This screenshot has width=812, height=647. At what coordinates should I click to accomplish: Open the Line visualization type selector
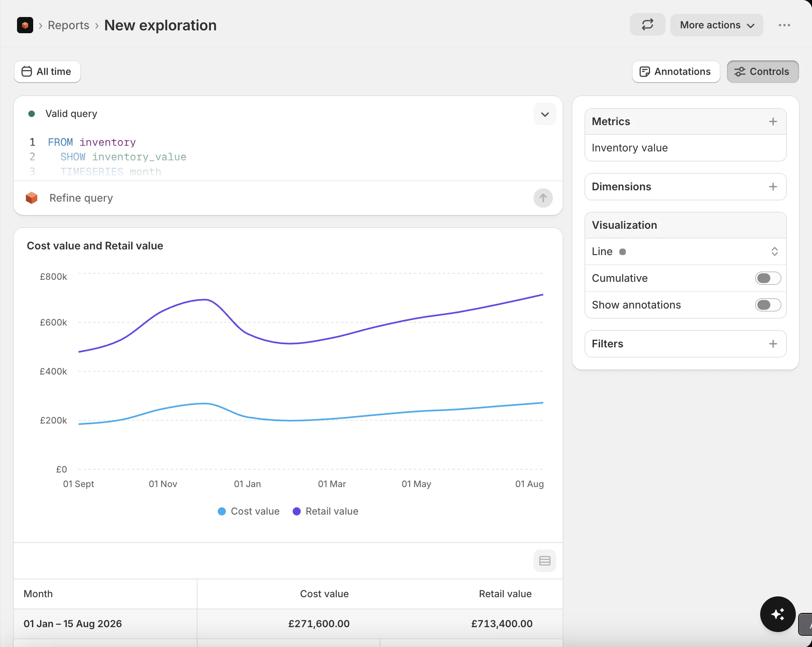click(x=685, y=251)
